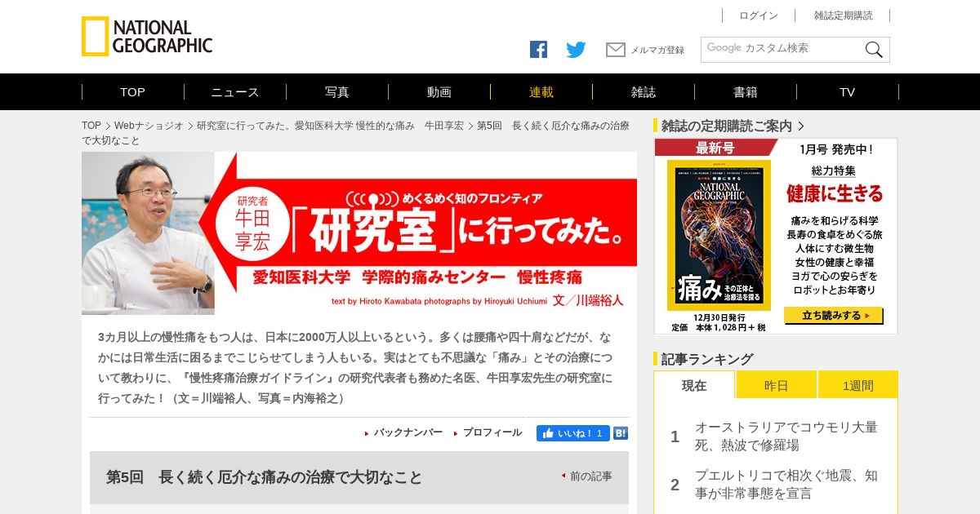The height and width of the screenshot is (514, 980).
Task: Click 健康に生きる in the magazine ad
Action: tap(835, 194)
